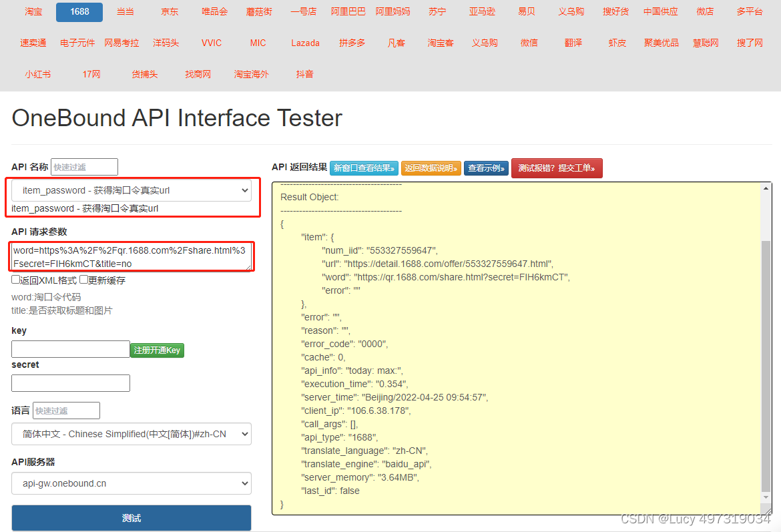Viewport: 781px width, 532px height.
Task: Switch to the MIC tab
Action: (x=258, y=43)
